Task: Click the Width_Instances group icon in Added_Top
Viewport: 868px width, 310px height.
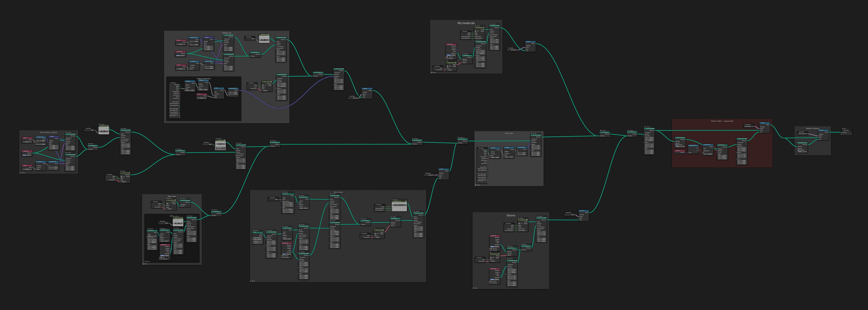Action: tap(268, 35)
